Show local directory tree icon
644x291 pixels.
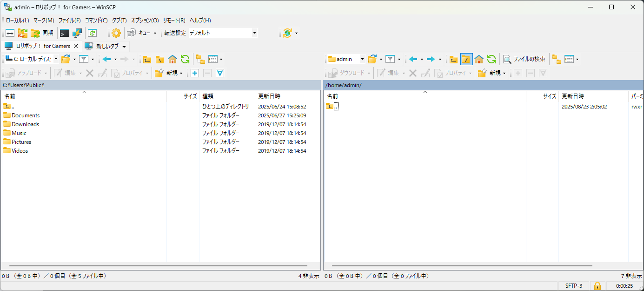[200, 59]
